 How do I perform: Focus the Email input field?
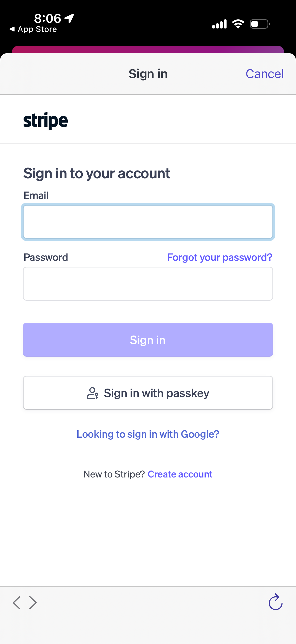[148, 222]
